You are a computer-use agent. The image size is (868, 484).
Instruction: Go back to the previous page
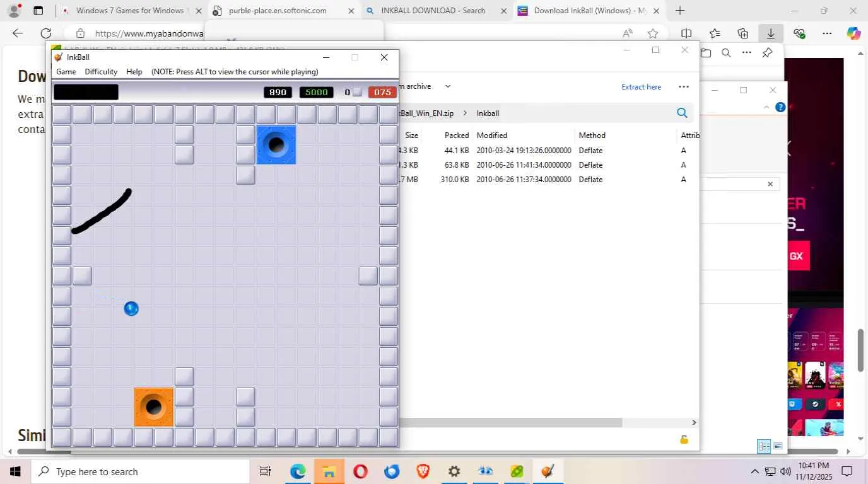[x=18, y=33]
